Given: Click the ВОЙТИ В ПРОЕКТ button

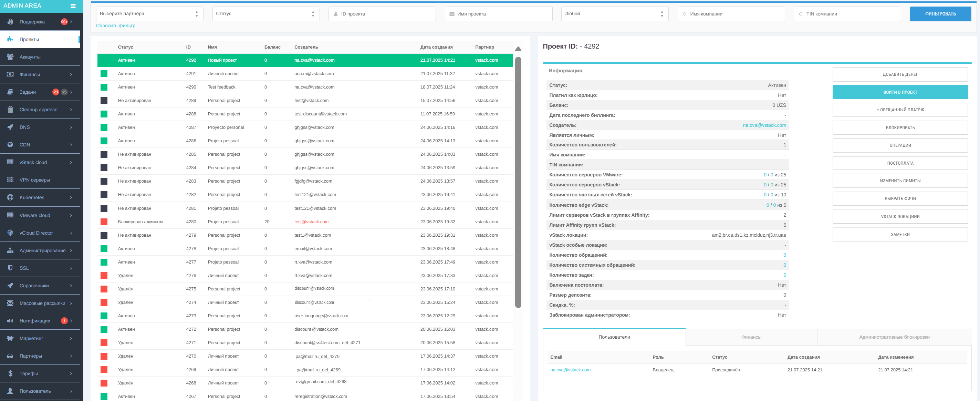Looking at the screenshot, I should pyautogui.click(x=900, y=92).
